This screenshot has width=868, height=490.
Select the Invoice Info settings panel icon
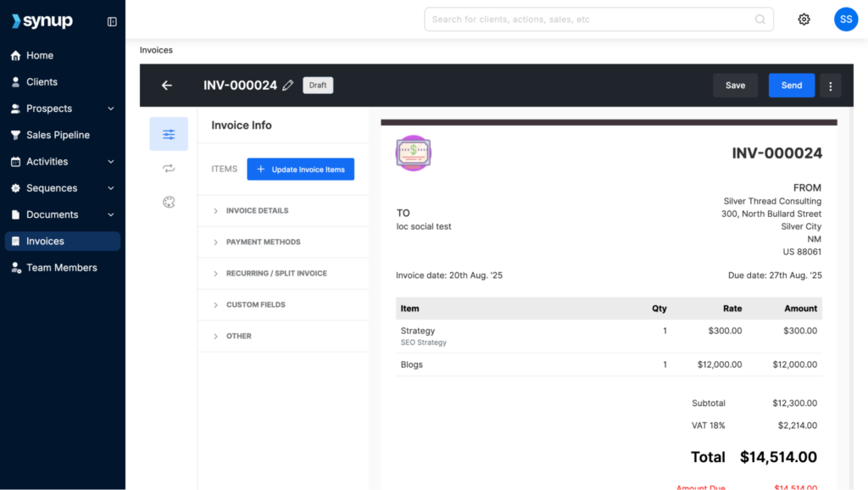click(169, 134)
